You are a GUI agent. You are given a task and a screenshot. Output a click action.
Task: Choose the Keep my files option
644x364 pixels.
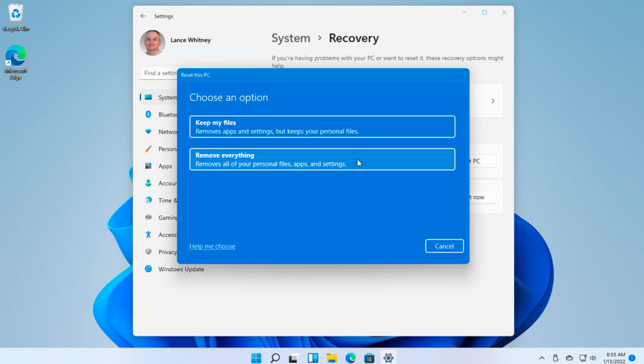322,127
